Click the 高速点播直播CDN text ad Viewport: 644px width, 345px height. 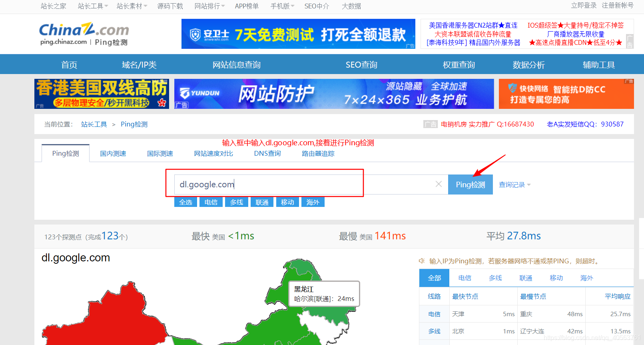pos(576,42)
